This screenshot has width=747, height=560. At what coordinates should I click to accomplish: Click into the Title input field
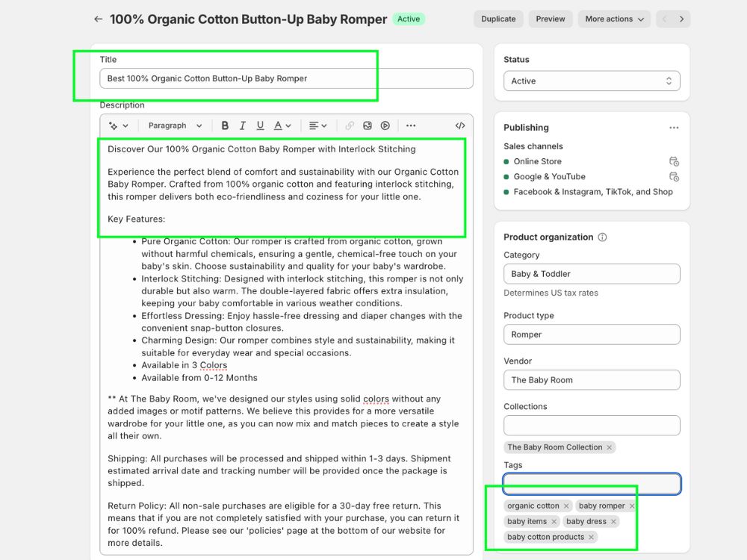tap(286, 78)
